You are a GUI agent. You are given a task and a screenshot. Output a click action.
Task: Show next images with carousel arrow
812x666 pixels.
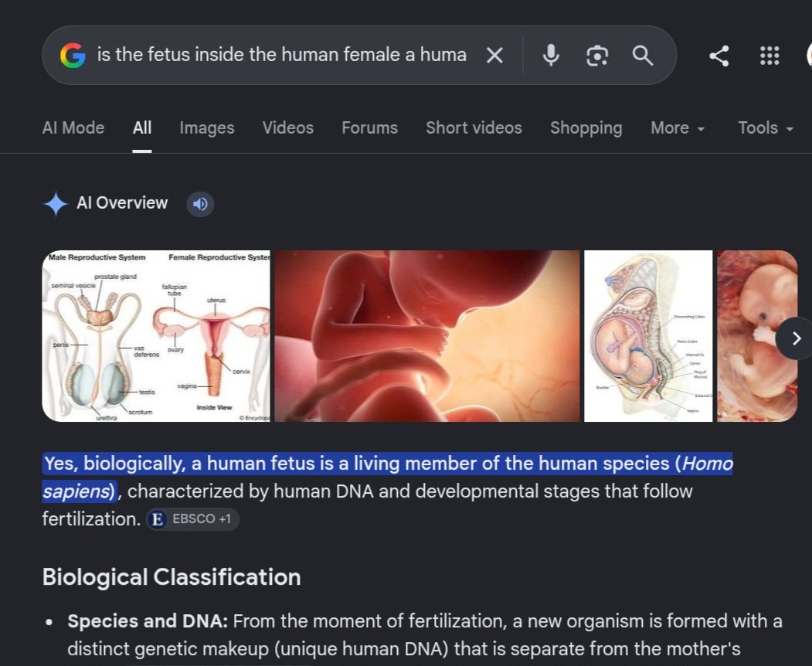click(x=796, y=338)
